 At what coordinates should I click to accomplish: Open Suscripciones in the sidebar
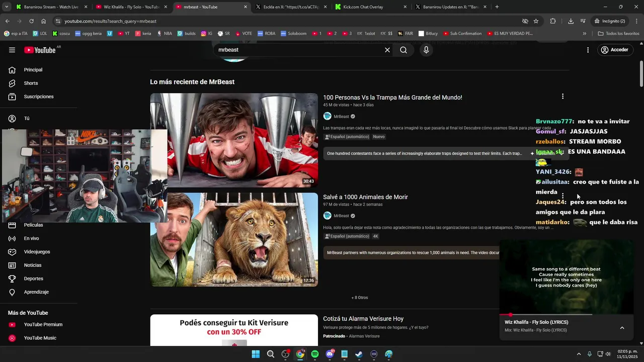(x=38, y=97)
